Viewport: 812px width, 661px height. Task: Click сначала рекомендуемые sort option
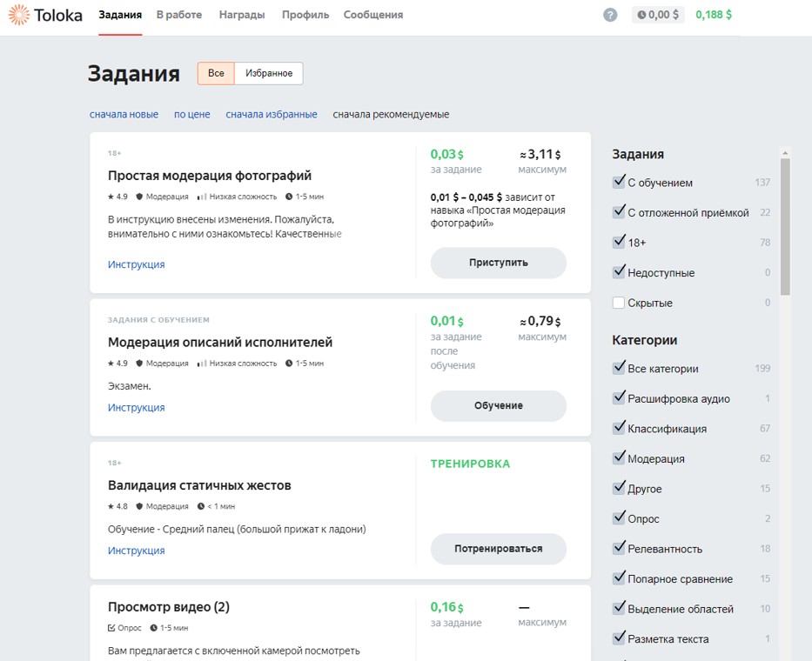391,115
